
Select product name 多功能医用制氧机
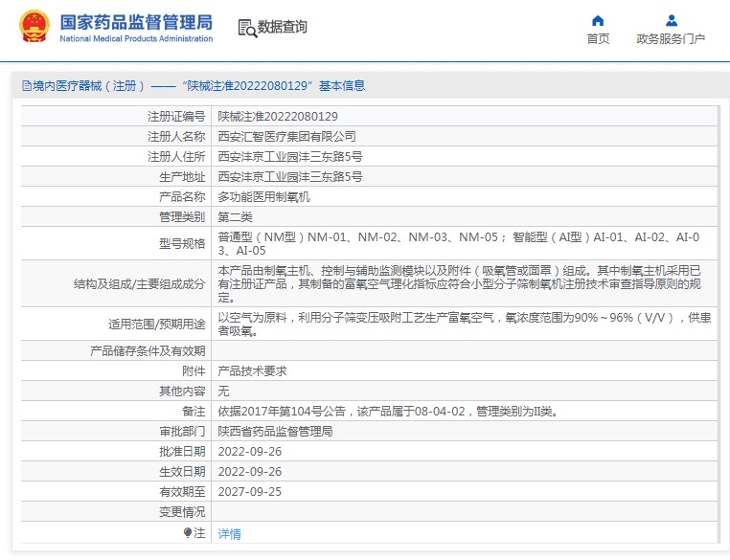[264, 197]
